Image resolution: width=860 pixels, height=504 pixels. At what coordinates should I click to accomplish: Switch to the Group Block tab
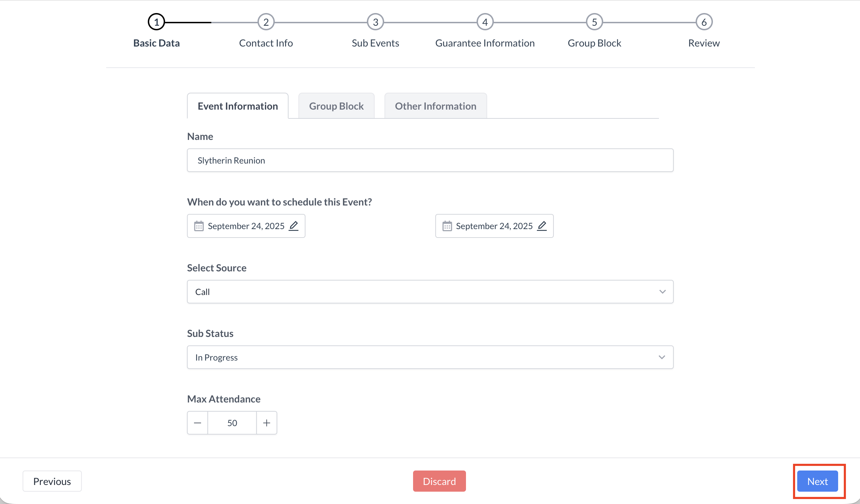[x=336, y=106]
